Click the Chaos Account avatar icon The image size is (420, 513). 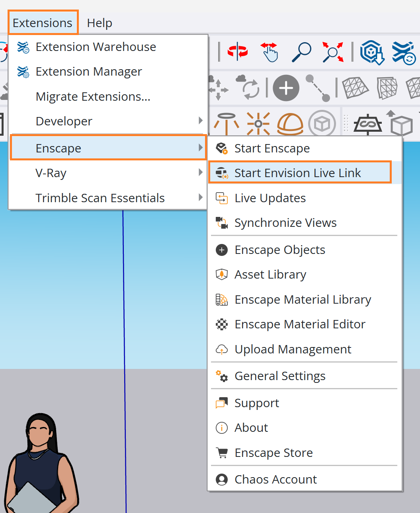click(222, 480)
